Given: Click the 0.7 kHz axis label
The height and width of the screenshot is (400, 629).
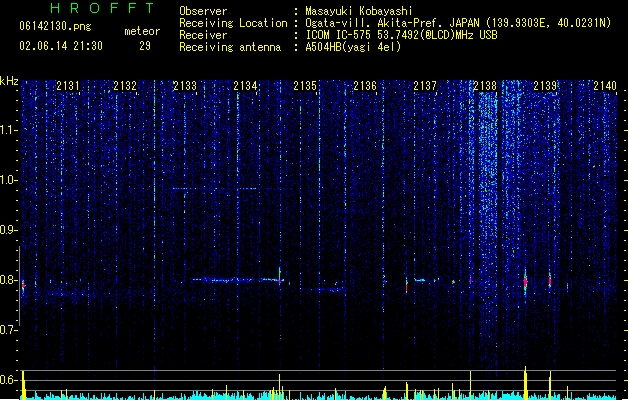Looking at the screenshot, I should point(8,330).
